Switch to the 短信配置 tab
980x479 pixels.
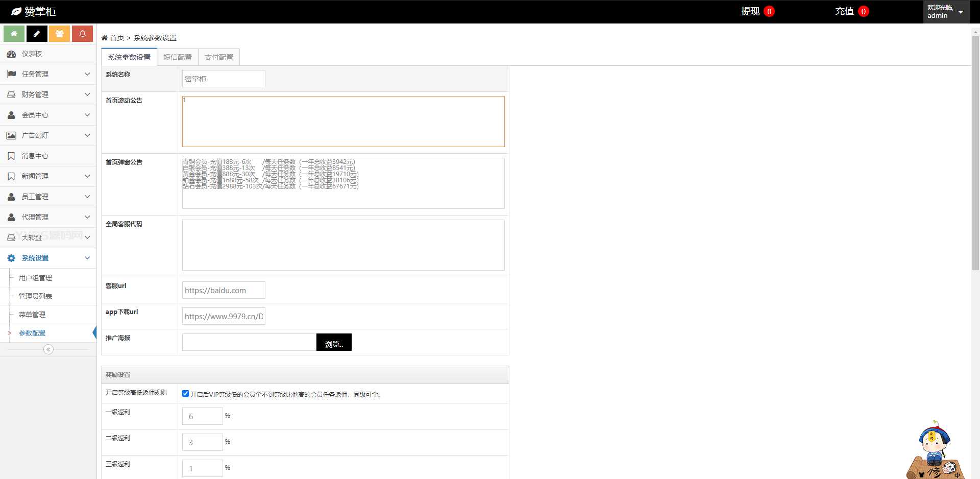[177, 57]
